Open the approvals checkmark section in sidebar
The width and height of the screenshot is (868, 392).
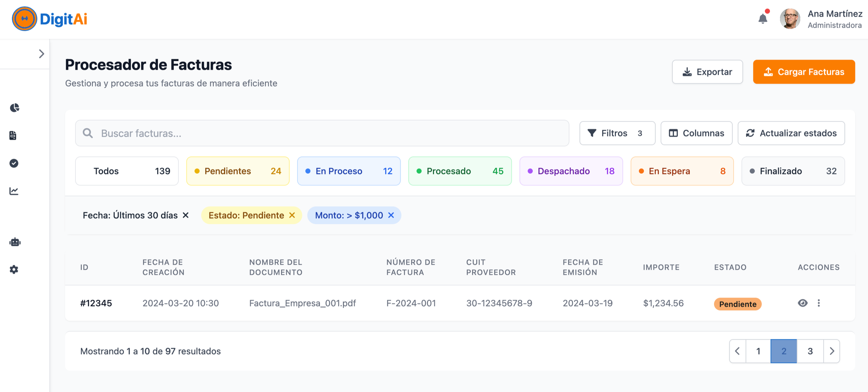point(14,163)
